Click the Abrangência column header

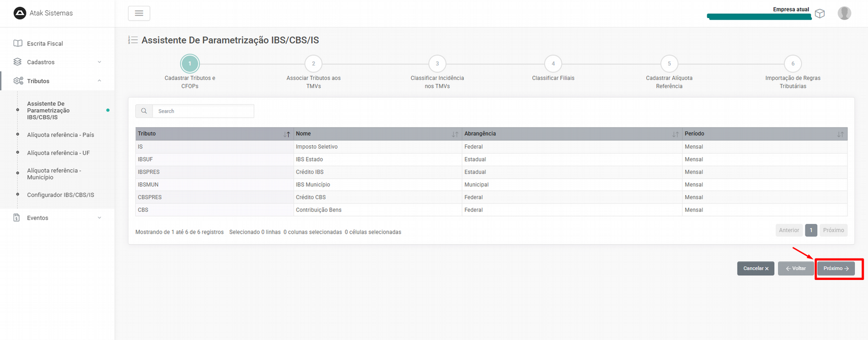click(572, 134)
